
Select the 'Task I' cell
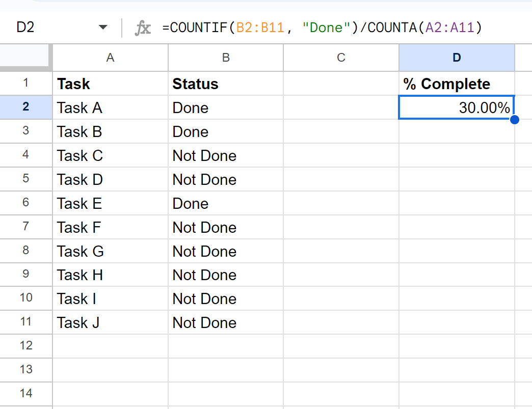110,298
